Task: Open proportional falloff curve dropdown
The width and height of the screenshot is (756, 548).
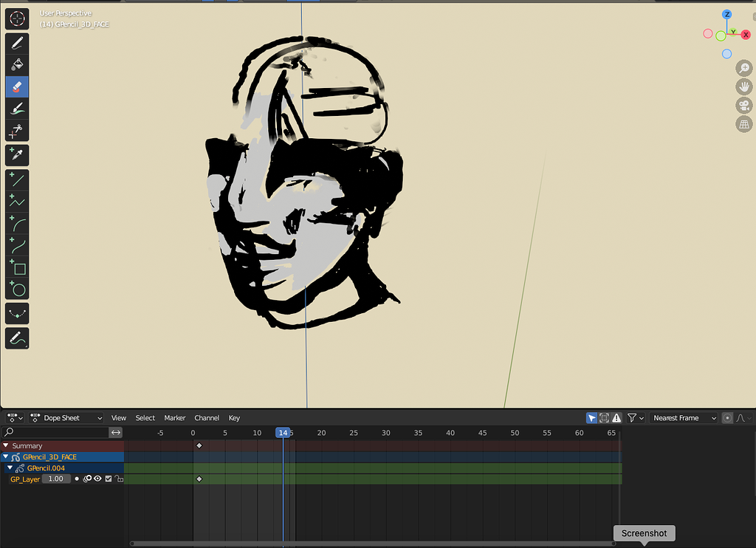Action: [x=743, y=418]
